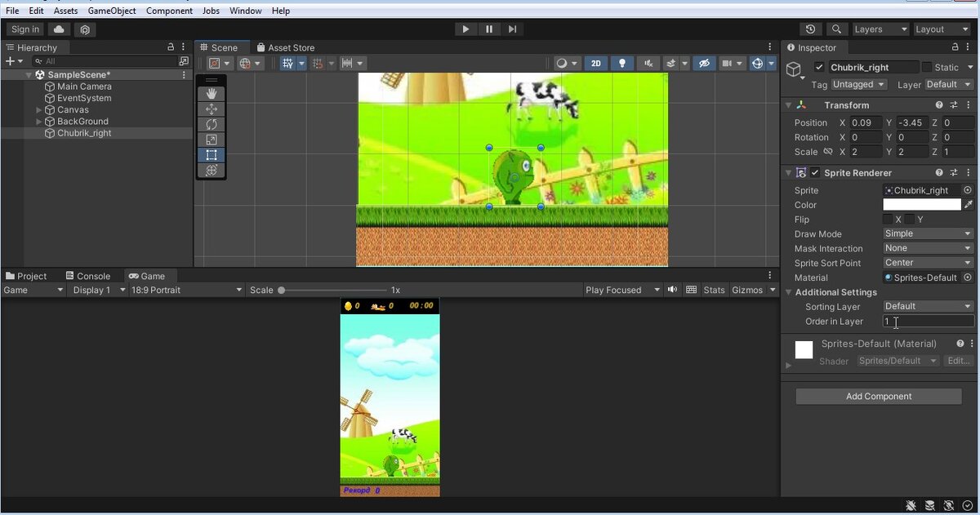Open the GameObject menu
The height and width of the screenshot is (515, 980).
point(112,11)
